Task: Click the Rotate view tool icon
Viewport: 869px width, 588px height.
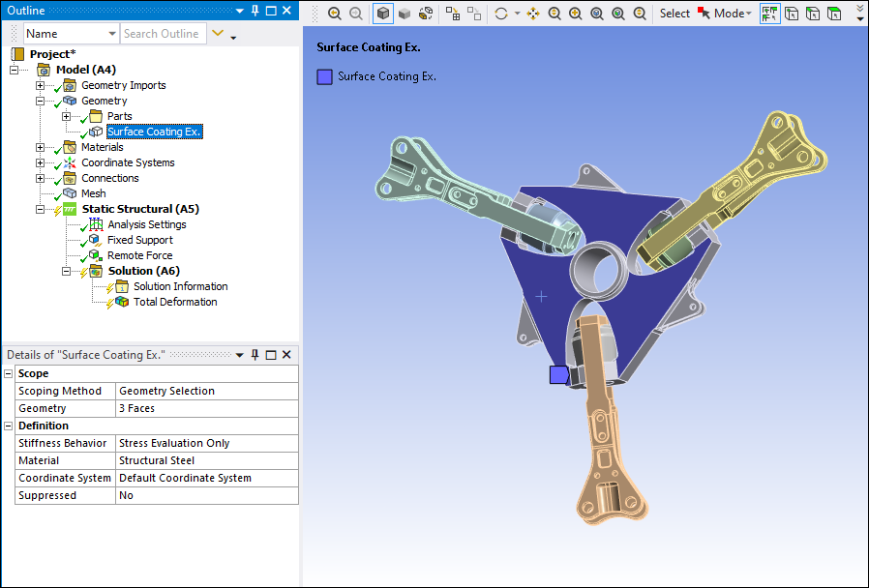Action: [500, 14]
